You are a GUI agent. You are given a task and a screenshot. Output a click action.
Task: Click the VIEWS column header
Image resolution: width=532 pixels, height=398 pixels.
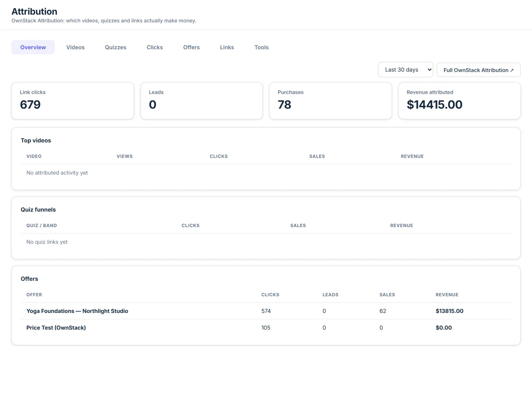(125, 156)
